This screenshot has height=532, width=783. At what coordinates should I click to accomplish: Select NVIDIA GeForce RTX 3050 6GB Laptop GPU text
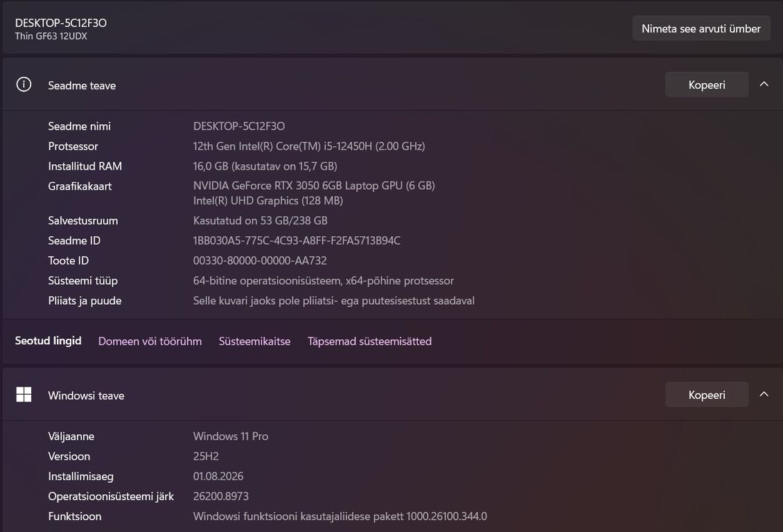point(314,186)
